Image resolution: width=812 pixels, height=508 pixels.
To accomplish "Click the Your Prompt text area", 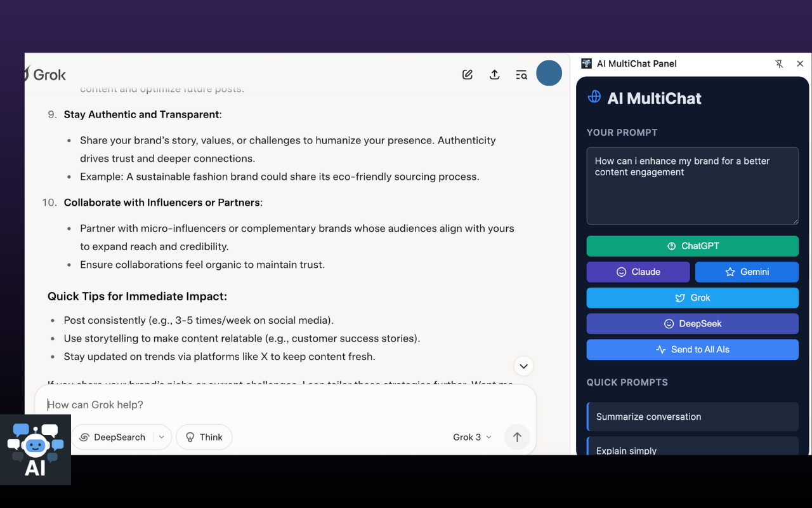I will point(692,186).
